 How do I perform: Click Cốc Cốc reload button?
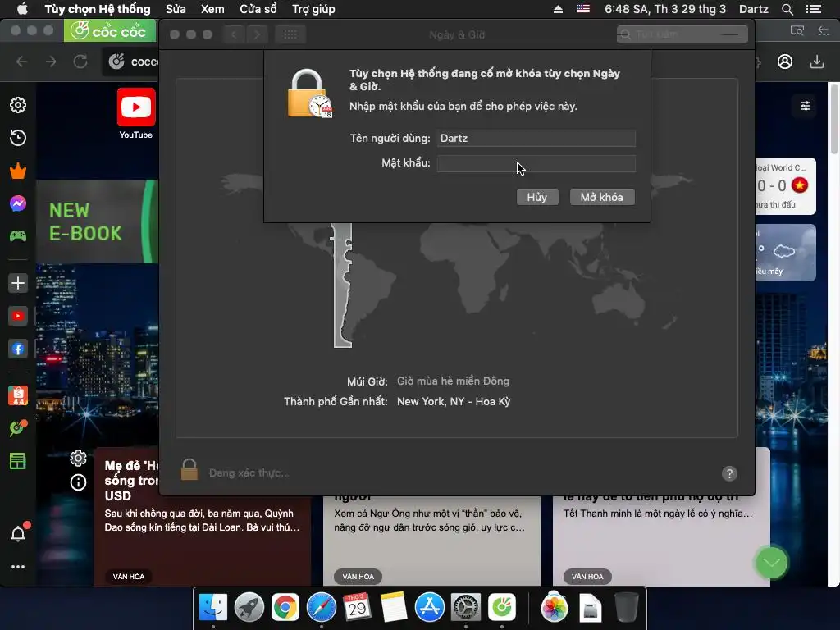point(80,62)
